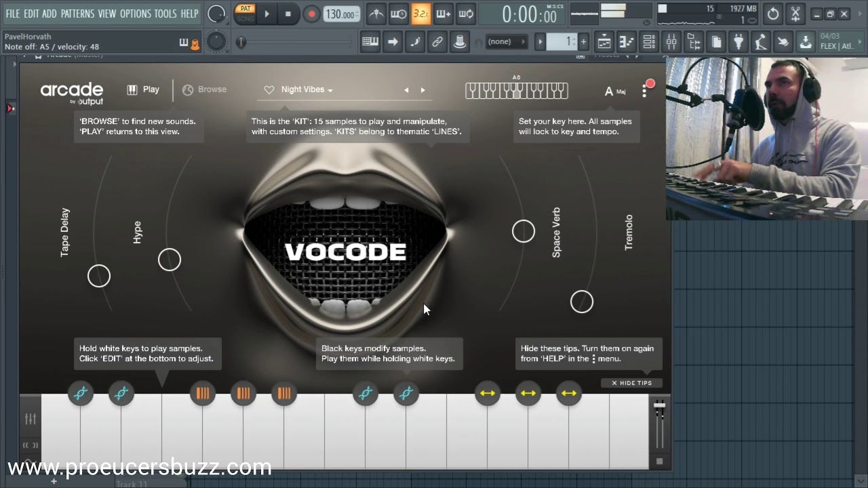Open the Piano roll view icon
The height and width of the screenshot is (488, 868).
point(626,42)
